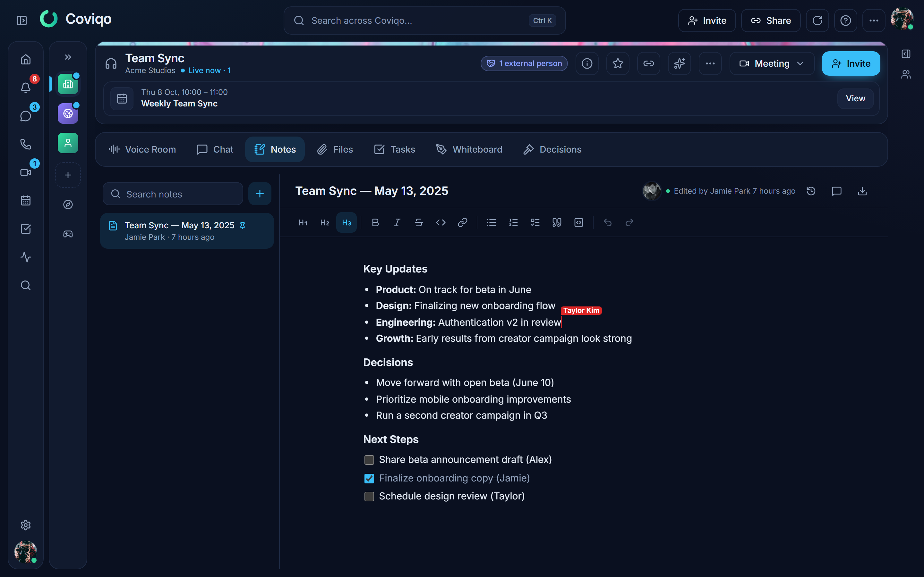
Task: Open the AI sparkles icon in header
Action: [679, 63]
